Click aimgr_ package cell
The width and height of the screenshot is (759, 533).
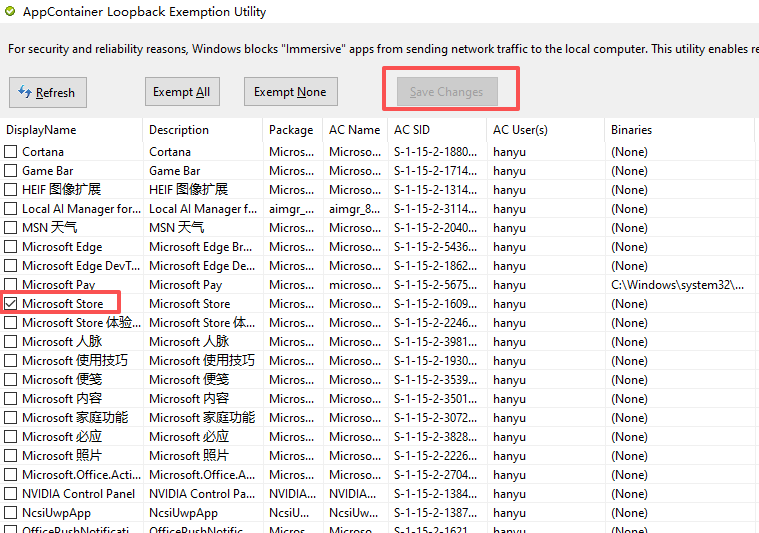(291, 209)
